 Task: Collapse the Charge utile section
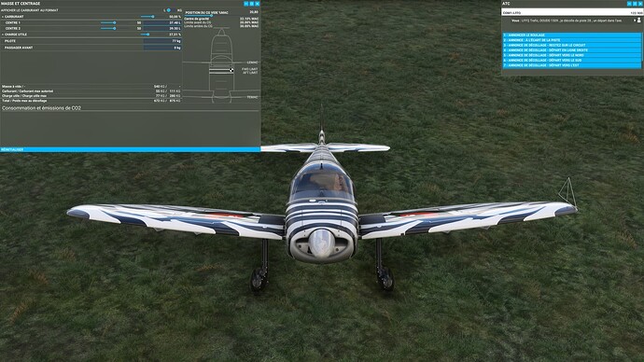pos(3,35)
